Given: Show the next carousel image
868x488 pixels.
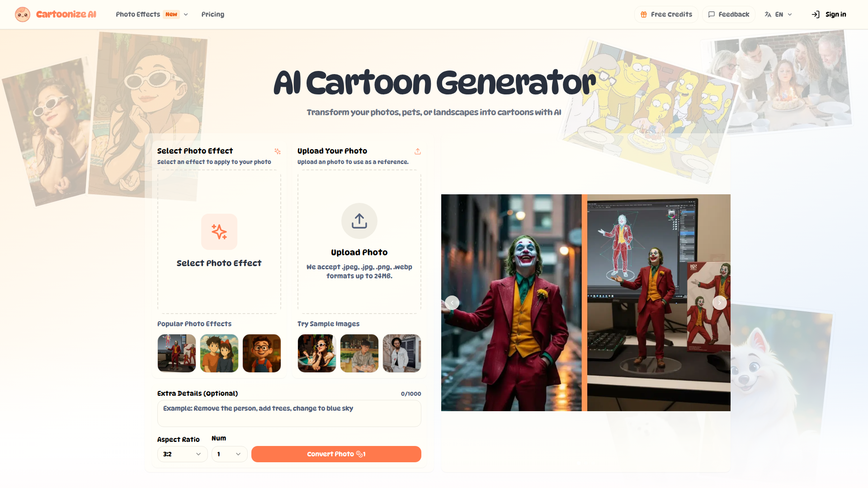Looking at the screenshot, I should (x=720, y=303).
